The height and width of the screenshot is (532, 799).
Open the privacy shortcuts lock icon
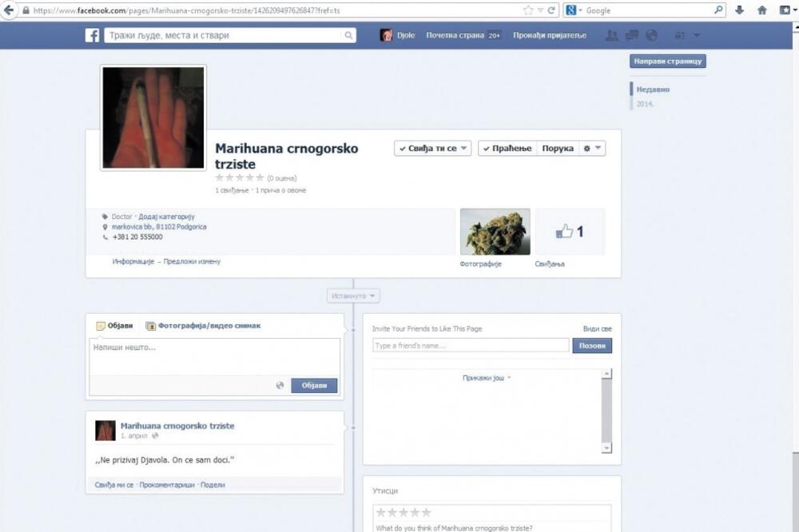point(682,35)
